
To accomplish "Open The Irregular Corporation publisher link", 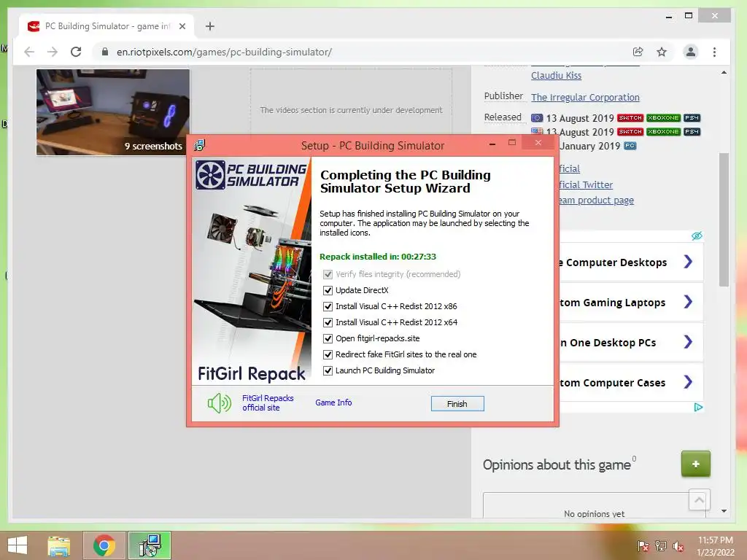I will click(x=585, y=97).
